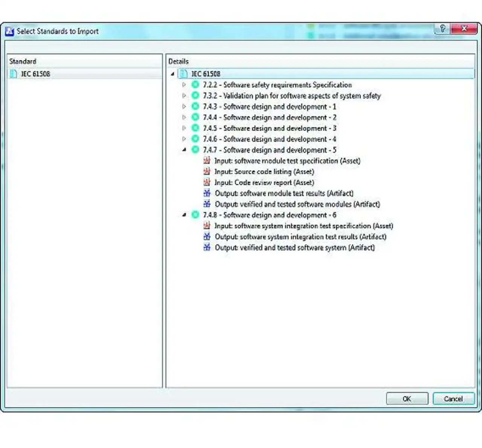Click the red asset icon for Code review report

pos(207,183)
